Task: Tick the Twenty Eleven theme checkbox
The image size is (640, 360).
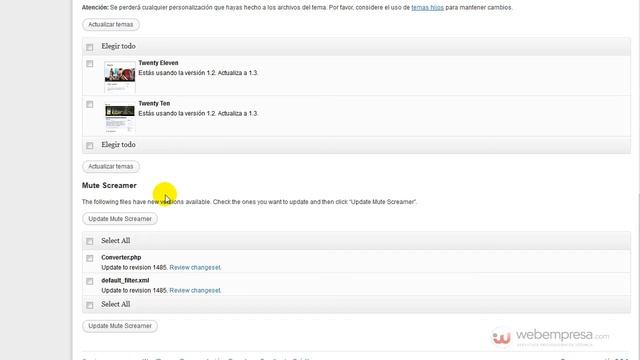Action: coord(90,64)
